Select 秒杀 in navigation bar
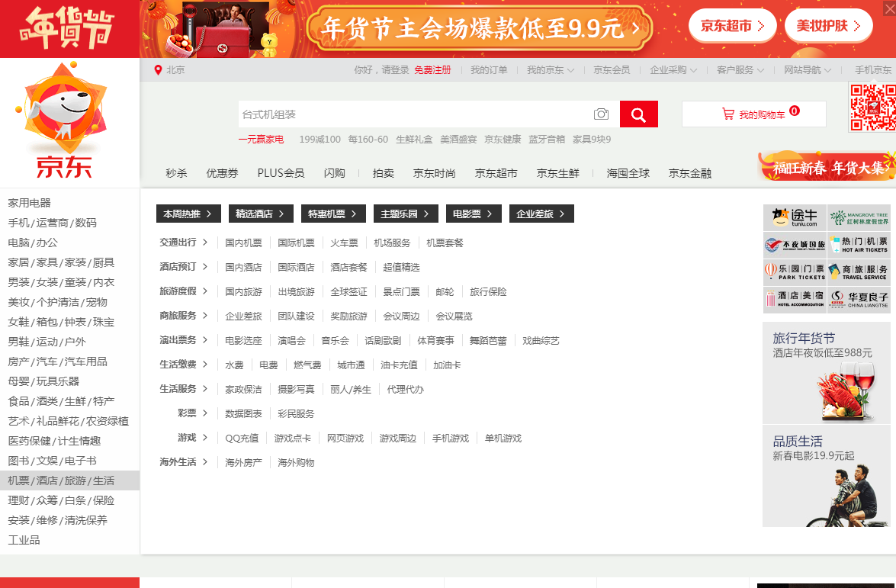Screen dimensions: 896x588 176,173
